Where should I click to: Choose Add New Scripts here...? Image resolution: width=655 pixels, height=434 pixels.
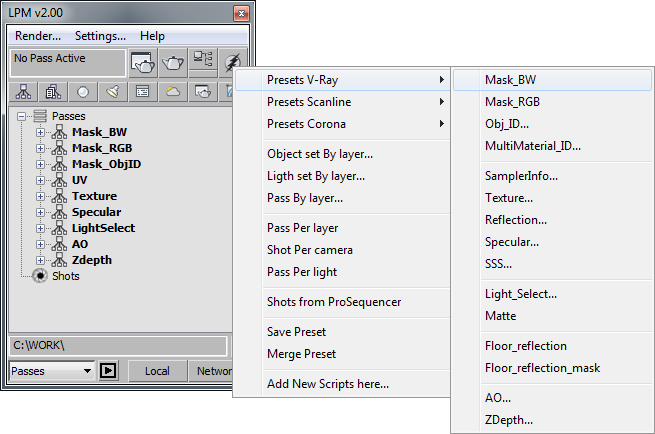342,384
